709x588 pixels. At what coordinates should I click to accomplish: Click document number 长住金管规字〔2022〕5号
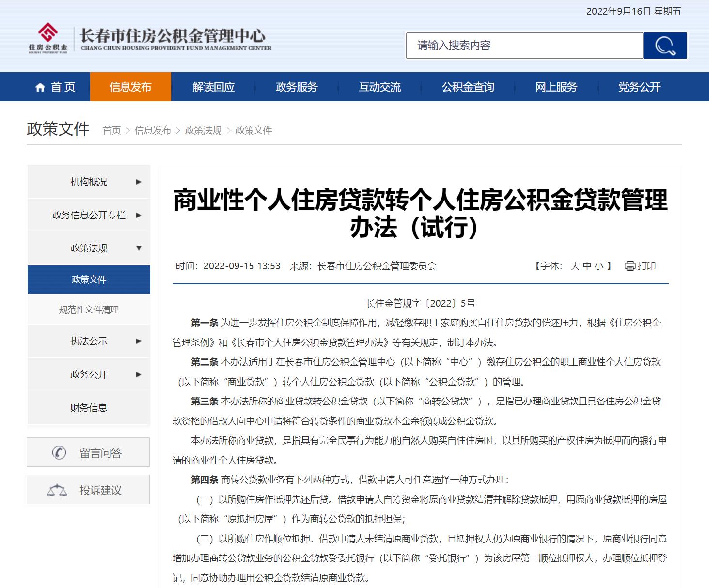click(x=421, y=303)
